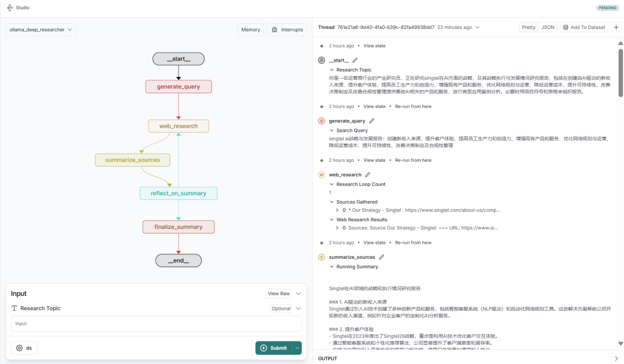
Task: Click the checkpoint diamond above summarize_sources
Action: click(x=322, y=242)
